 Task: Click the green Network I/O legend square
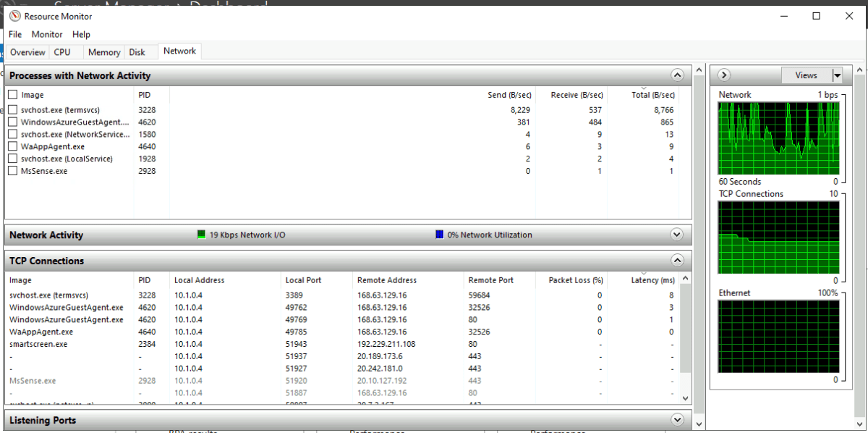click(x=202, y=235)
